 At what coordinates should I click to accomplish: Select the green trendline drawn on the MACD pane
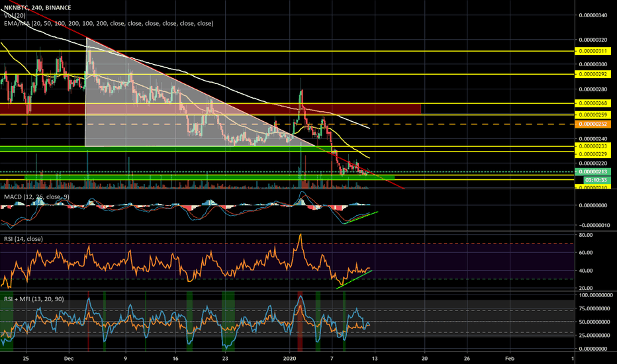point(361,218)
